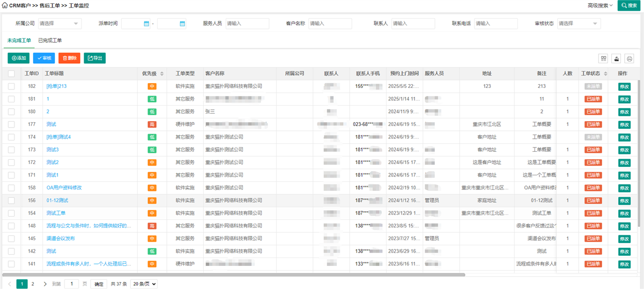Open the calendar icon for dispatch end date
This screenshot has height=289, width=644.
(182, 24)
